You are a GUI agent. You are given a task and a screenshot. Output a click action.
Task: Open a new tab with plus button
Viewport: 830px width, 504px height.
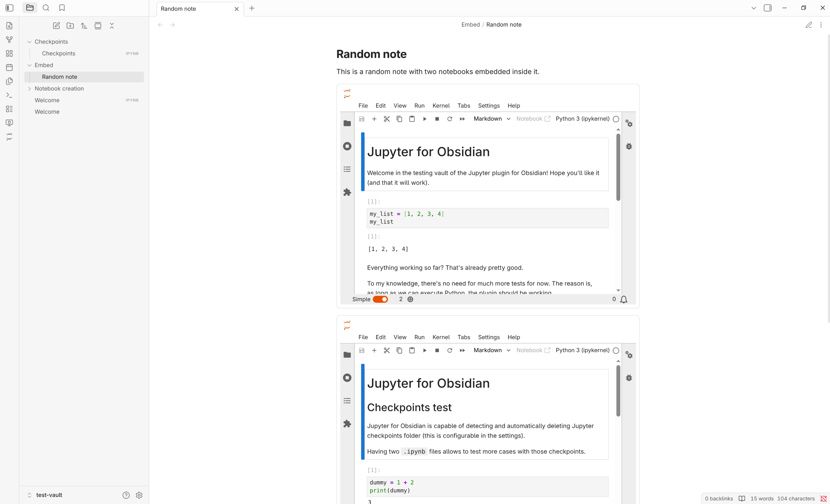tap(252, 8)
